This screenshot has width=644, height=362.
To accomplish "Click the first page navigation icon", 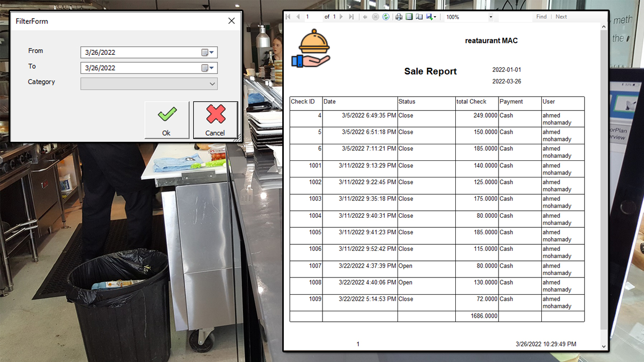I will 288,17.
